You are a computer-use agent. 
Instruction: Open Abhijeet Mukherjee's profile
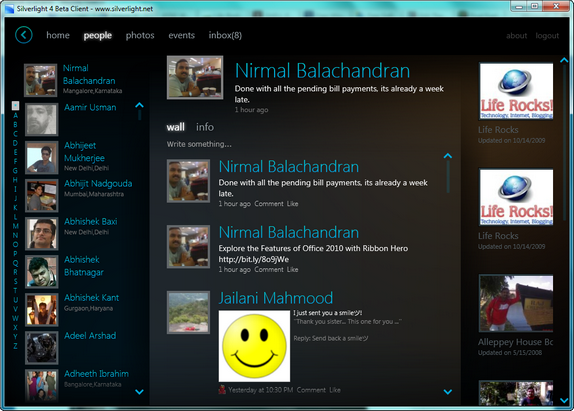point(85,152)
